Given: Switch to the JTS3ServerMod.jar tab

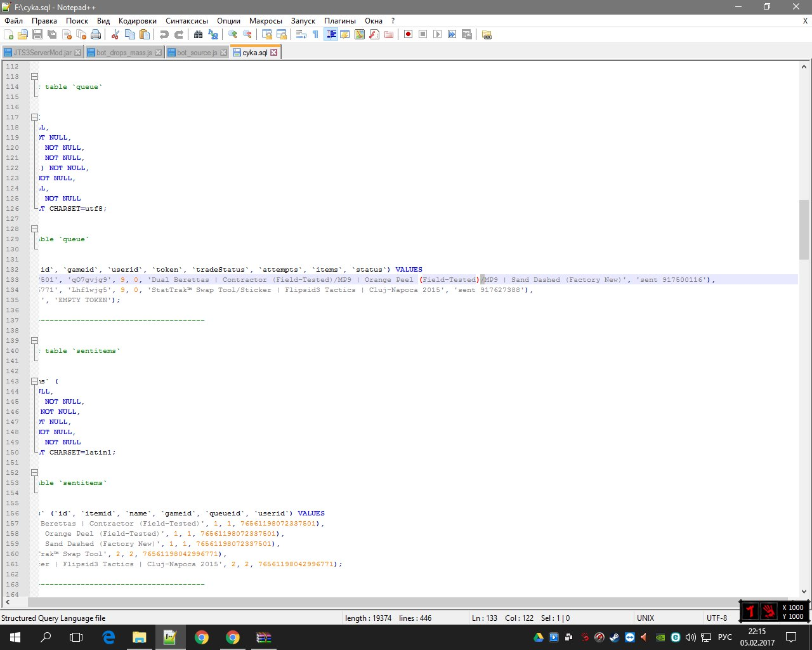Looking at the screenshot, I should (43, 53).
